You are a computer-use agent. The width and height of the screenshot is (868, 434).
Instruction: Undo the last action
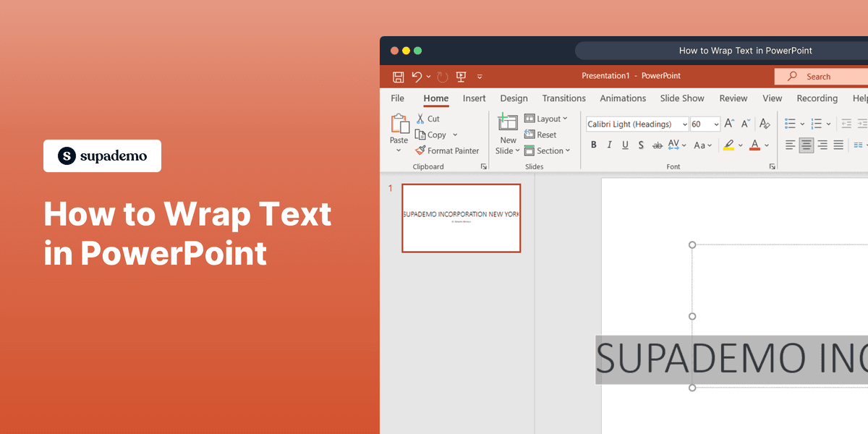(x=417, y=76)
